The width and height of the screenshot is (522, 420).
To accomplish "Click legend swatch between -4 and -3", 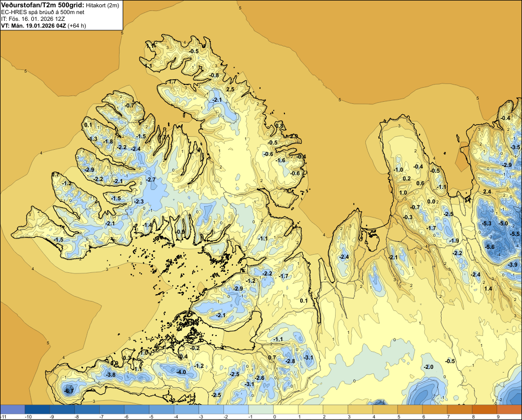I will [186, 409].
